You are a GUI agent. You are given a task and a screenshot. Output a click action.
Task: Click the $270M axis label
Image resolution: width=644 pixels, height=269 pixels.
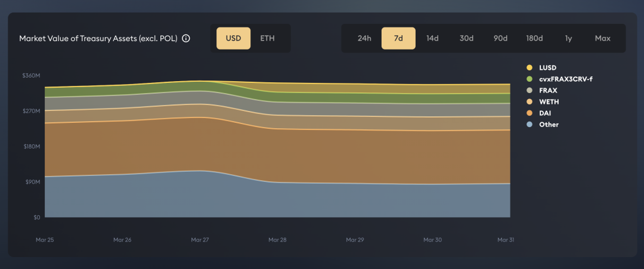click(x=31, y=111)
